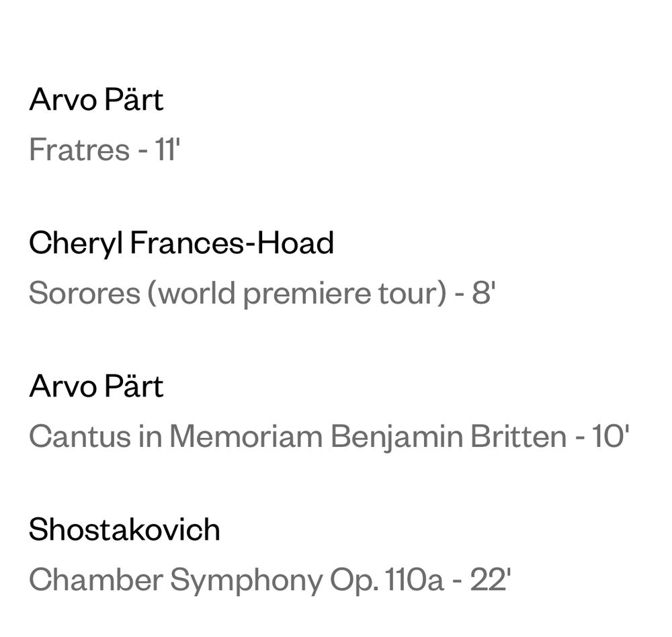Click the word Symphony

point(246,581)
